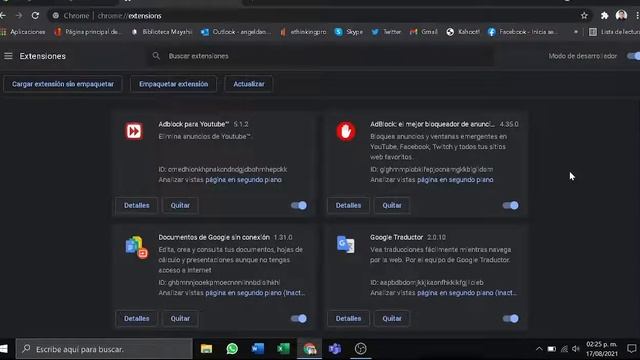This screenshot has height=360, width=640.
Task: Open the ethinkingpro bookmark
Action: click(x=303, y=32)
